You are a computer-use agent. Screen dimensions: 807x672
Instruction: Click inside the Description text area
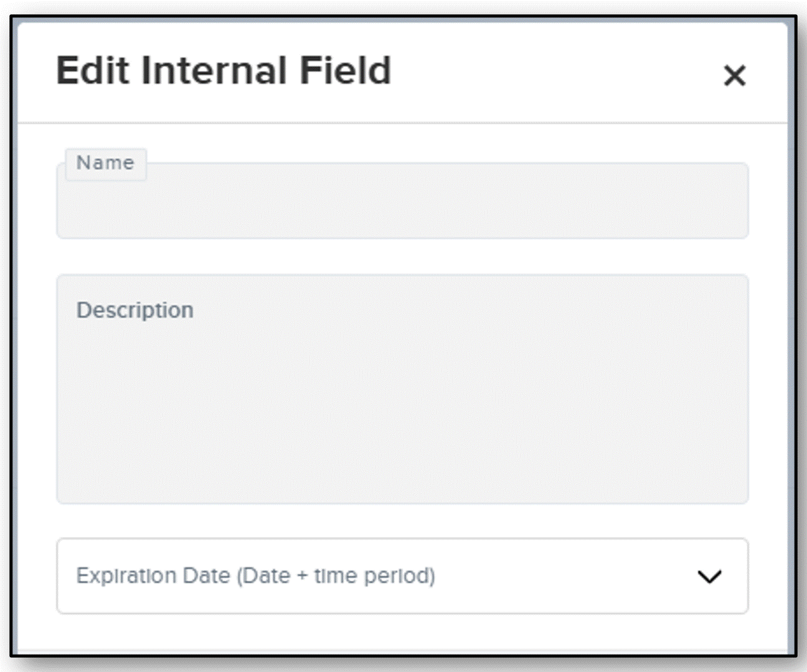click(402, 389)
